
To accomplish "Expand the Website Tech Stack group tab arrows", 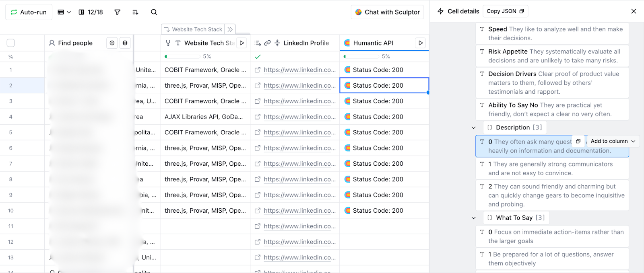I will click(230, 29).
